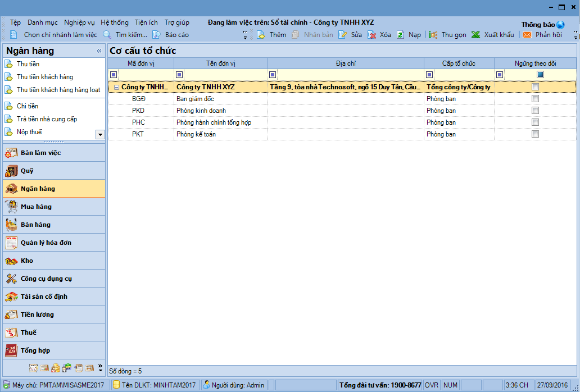This screenshot has height=392, width=580.
Task: Collapse the Công ty TNHH XYZ tree node
Action: pyautogui.click(x=116, y=87)
